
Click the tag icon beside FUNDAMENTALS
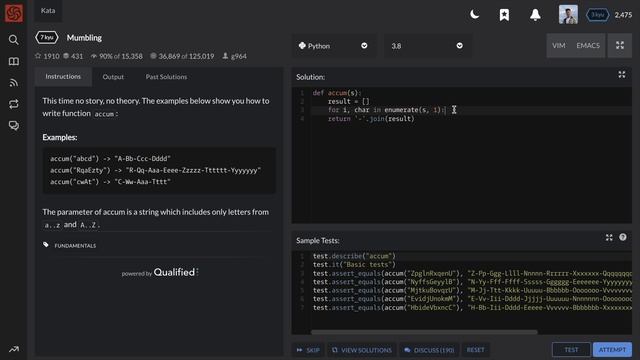click(46, 245)
